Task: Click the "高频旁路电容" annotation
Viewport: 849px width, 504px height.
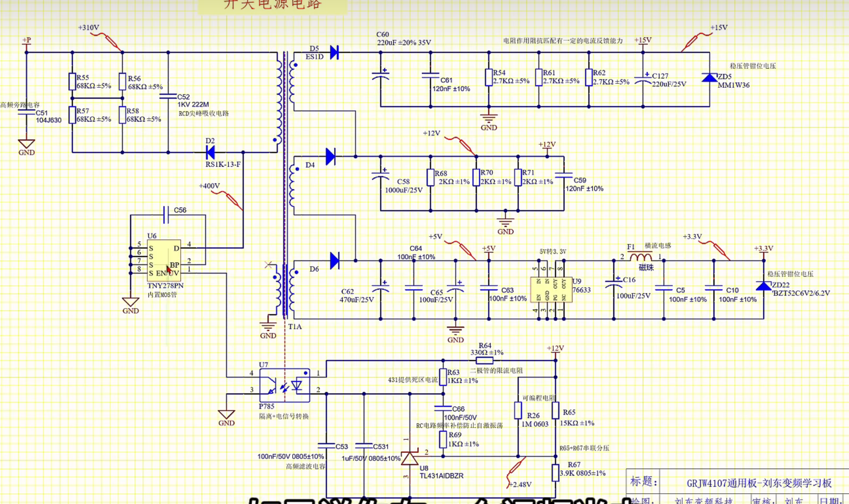Action: click(x=20, y=105)
